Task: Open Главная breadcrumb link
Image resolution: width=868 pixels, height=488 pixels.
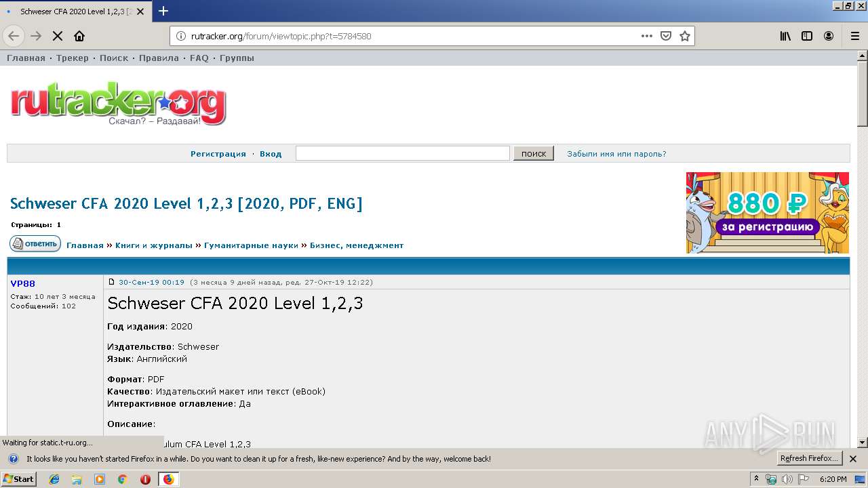Action: tap(85, 245)
